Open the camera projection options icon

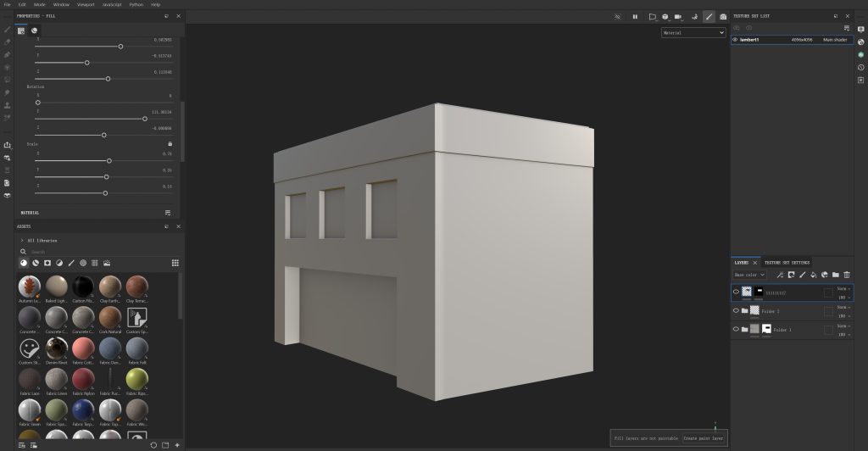[678, 17]
